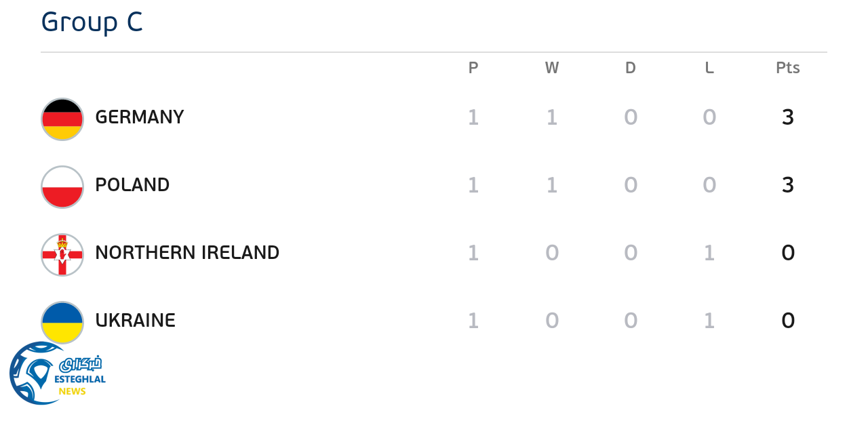
Task: Click the Ukraine flag icon
Action: [62, 322]
